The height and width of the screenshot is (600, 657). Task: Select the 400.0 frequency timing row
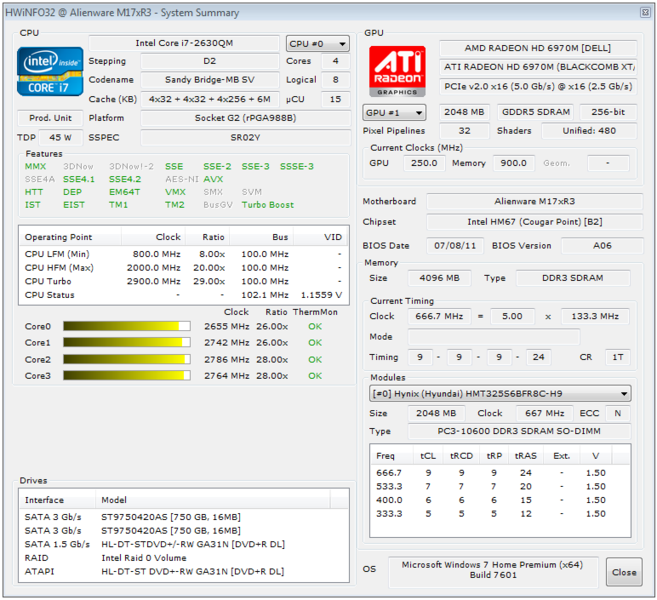coord(500,500)
